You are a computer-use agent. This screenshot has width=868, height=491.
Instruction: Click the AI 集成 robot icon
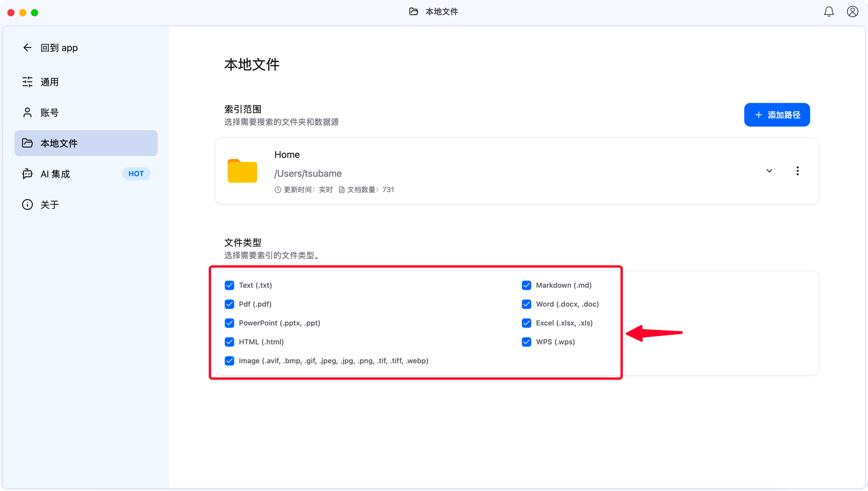tap(27, 174)
